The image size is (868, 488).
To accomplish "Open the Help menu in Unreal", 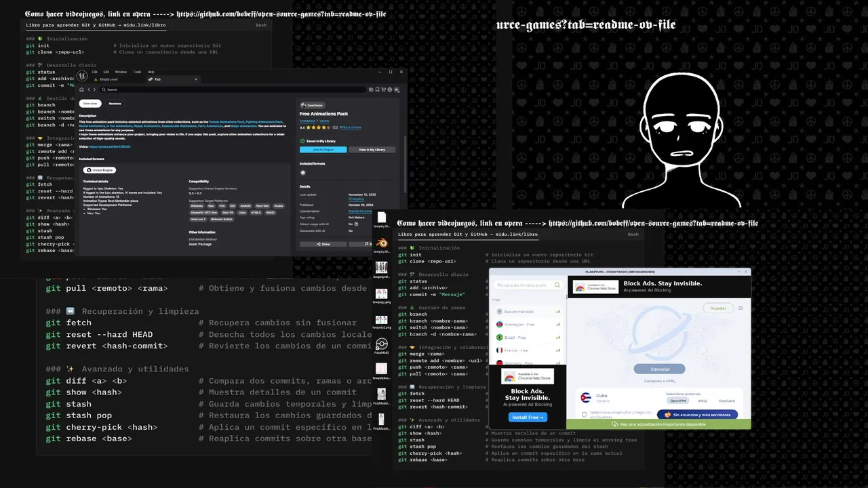I will point(151,72).
